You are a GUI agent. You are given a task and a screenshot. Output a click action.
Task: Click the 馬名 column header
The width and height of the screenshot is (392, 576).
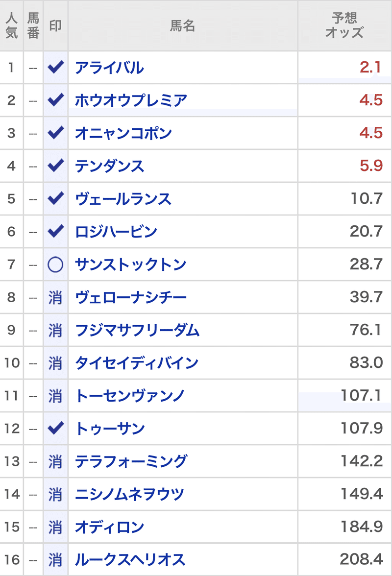pyautogui.click(x=183, y=25)
